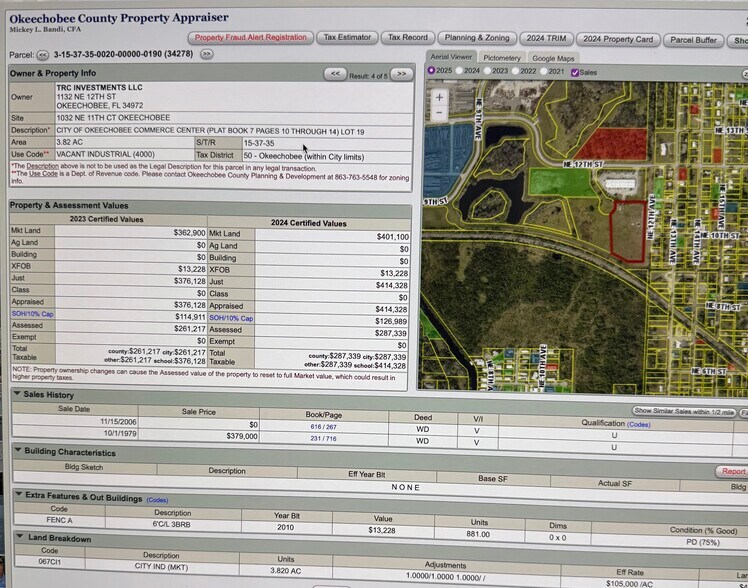Open the Tax Estimator
This screenshot has width=748, height=588.
click(x=344, y=37)
